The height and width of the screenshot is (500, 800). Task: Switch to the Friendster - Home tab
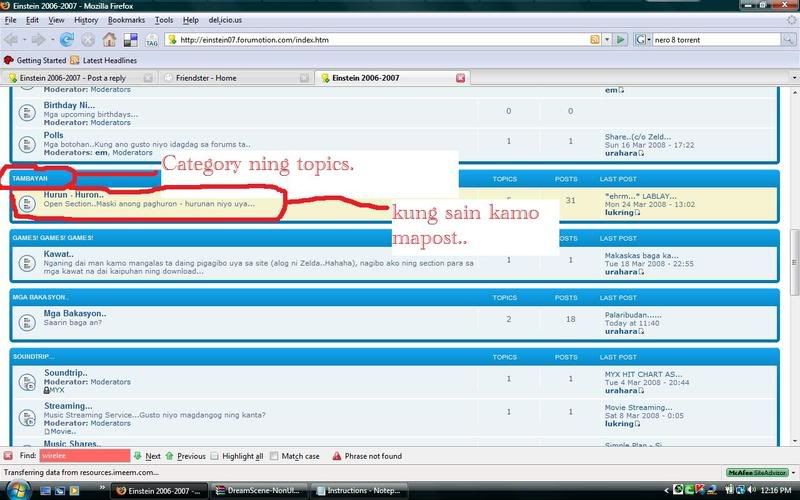[x=235, y=78]
